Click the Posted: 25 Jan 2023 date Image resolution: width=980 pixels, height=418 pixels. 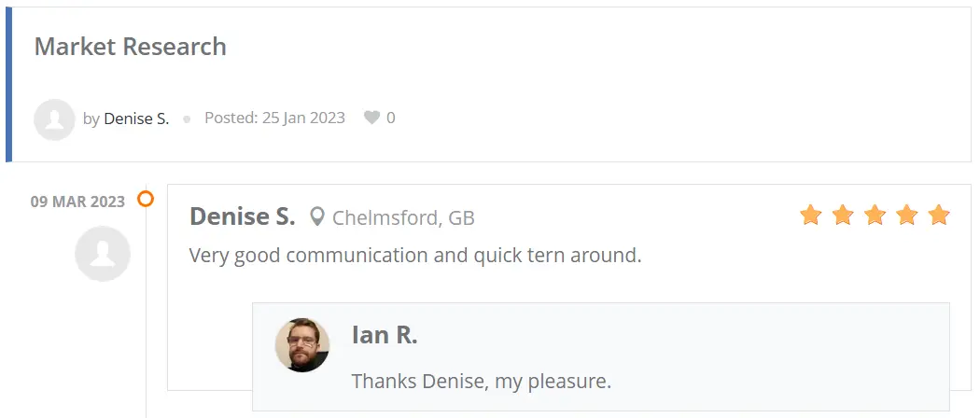[x=275, y=118]
